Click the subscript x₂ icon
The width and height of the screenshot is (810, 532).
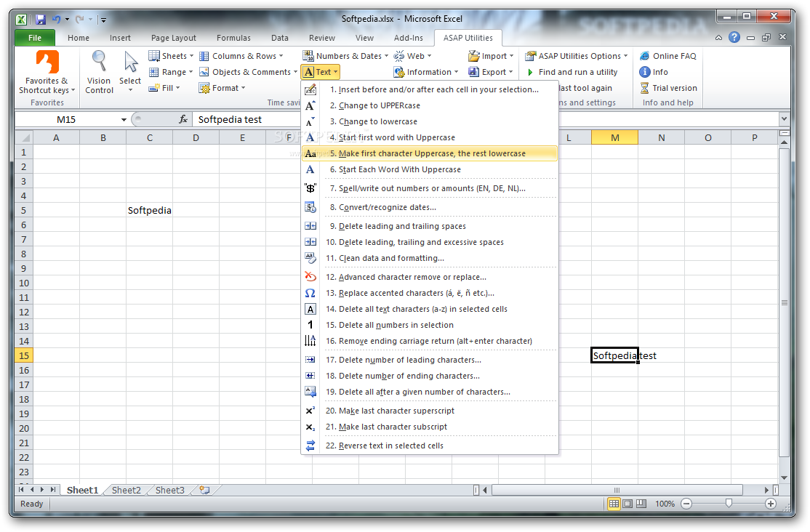(x=310, y=427)
